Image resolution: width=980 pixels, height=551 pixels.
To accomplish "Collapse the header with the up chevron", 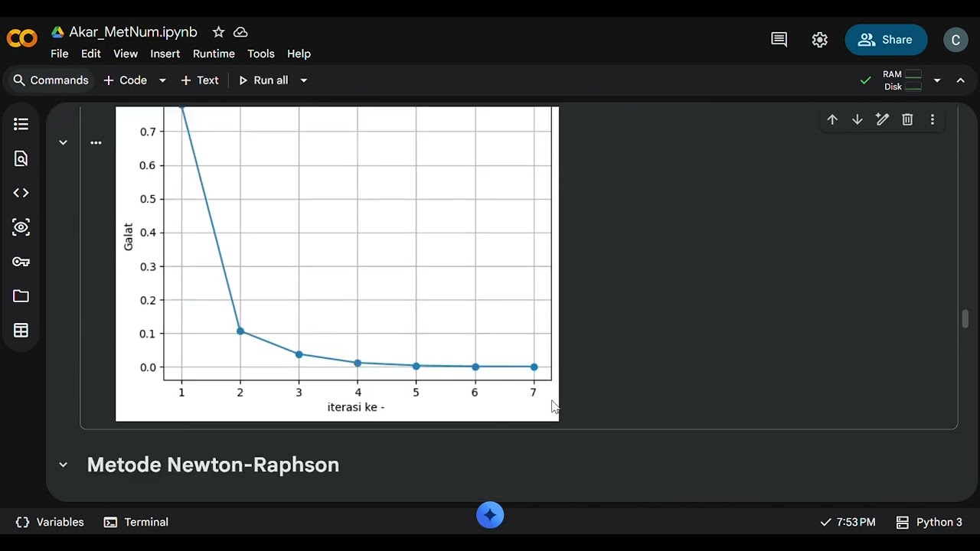I will pos(960,80).
